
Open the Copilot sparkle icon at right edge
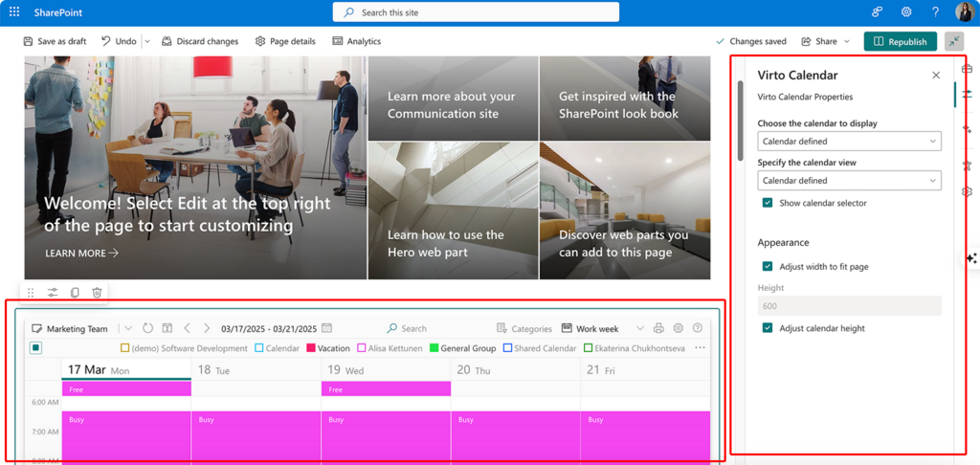pyautogui.click(x=971, y=258)
